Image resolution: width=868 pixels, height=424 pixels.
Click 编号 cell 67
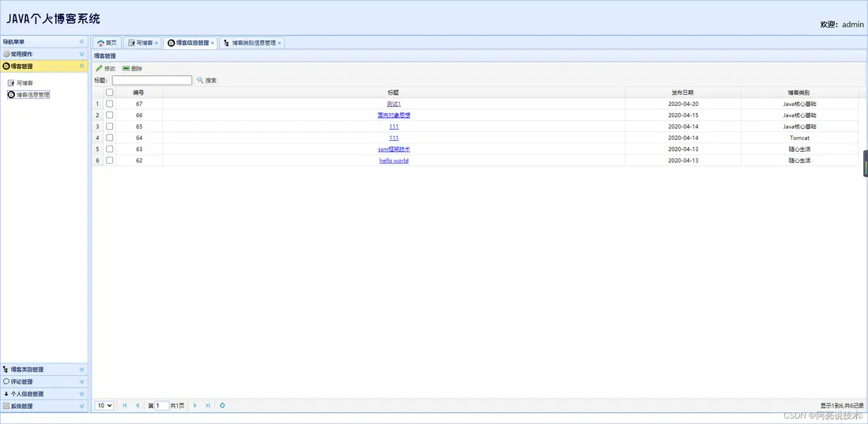pyautogui.click(x=139, y=104)
